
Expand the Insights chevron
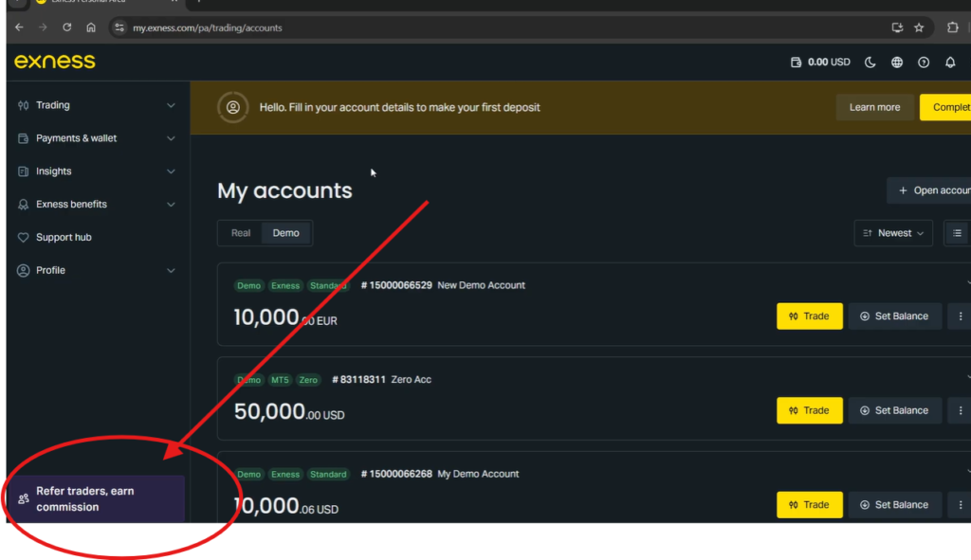pyautogui.click(x=171, y=172)
